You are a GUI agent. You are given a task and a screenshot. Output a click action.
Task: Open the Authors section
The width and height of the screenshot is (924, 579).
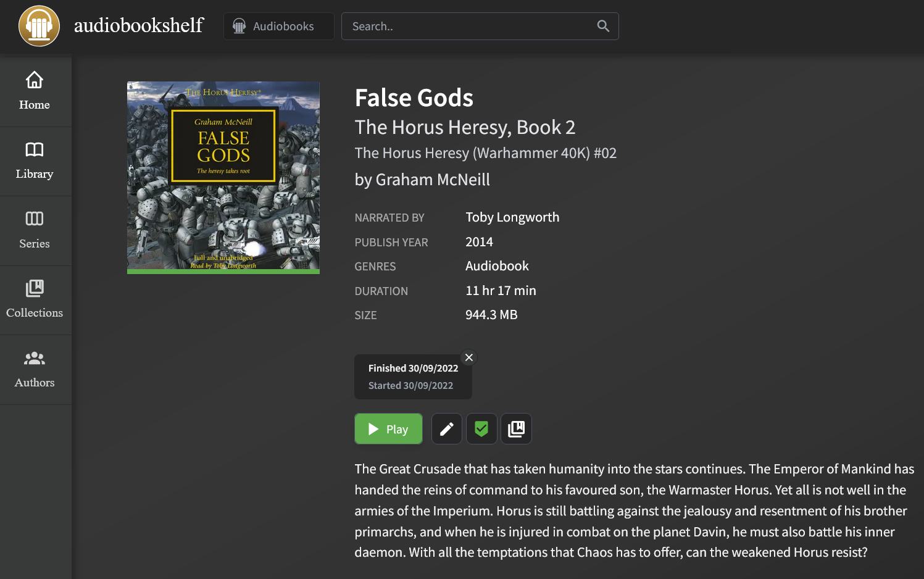pyautogui.click(x=35, y=369)
